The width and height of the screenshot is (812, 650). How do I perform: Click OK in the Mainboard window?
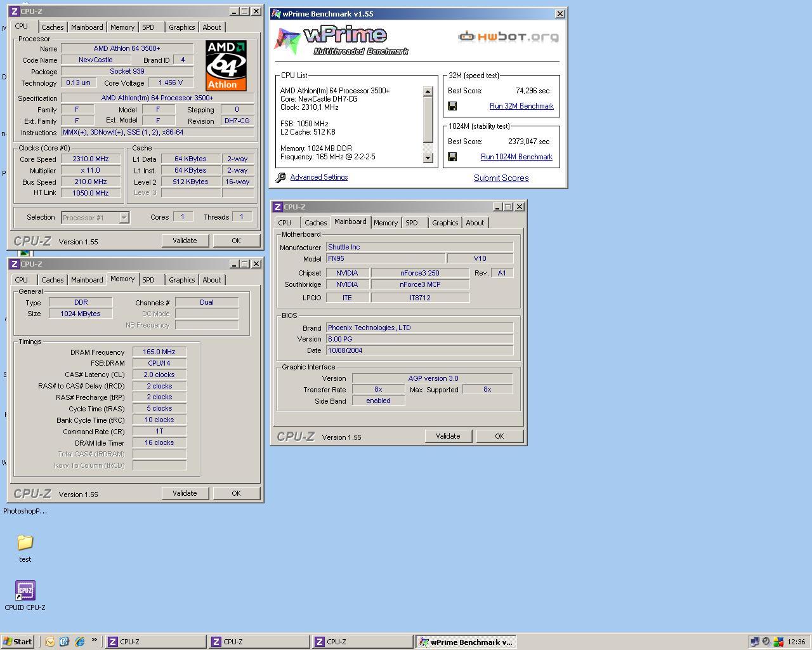click(x=499, y=436)
